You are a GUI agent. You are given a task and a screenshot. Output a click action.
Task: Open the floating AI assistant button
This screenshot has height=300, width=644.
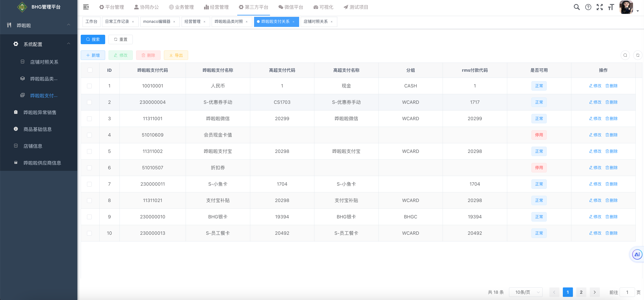pyautogui.click(x=637, y=254)
